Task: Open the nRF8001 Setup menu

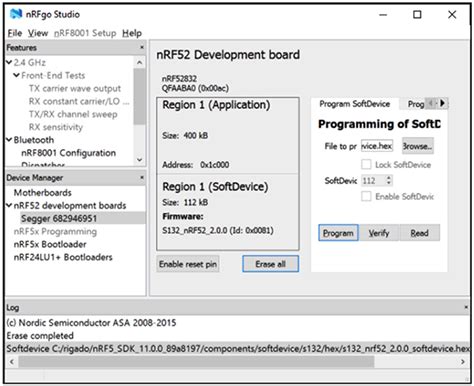Action: coord(85,33)
